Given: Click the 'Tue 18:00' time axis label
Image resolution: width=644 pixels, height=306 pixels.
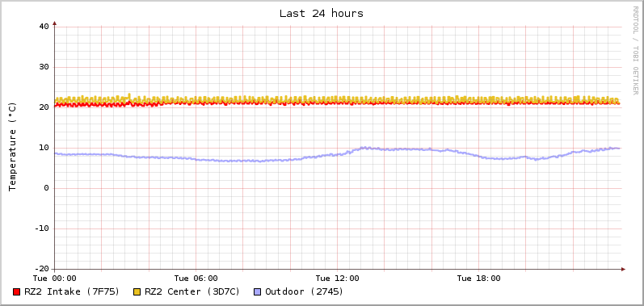Looking at the screenshot, I should point(479,279).
